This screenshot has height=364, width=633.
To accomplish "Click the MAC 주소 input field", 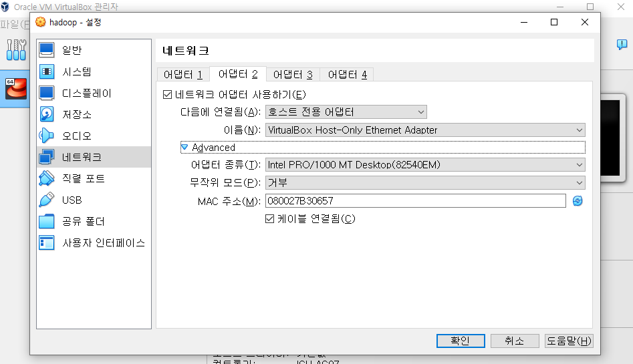I will tap(415, 200).
